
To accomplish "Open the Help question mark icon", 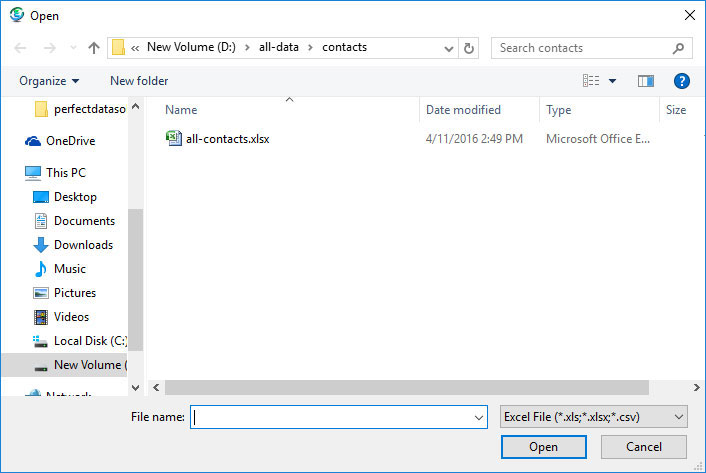I will pos(682,81).
